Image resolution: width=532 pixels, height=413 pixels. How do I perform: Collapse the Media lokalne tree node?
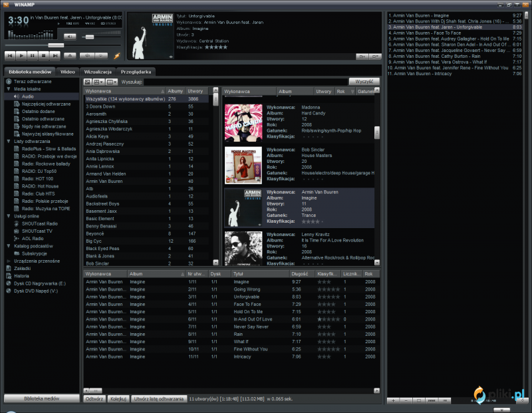9,89
